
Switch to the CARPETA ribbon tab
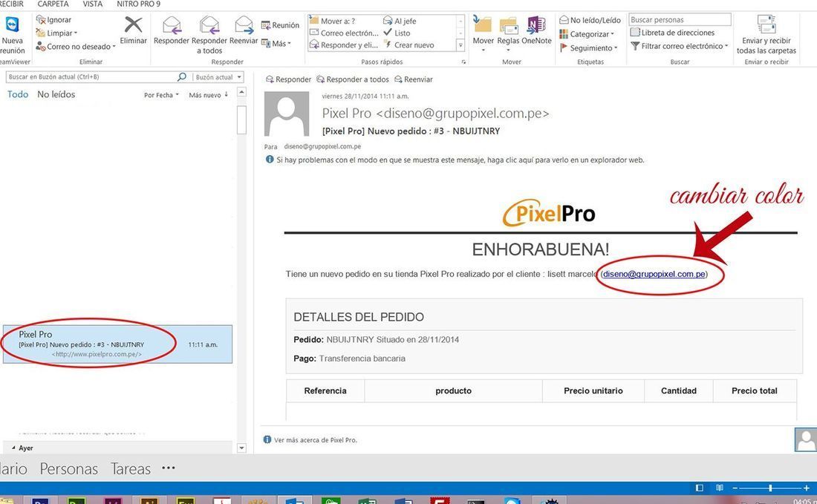point(53,4)
